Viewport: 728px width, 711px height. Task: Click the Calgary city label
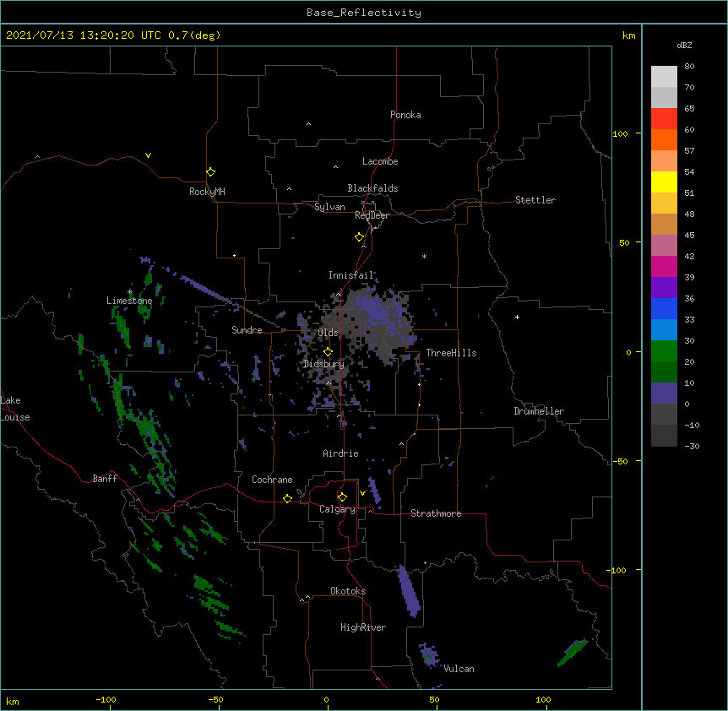[x=337, y=509]
